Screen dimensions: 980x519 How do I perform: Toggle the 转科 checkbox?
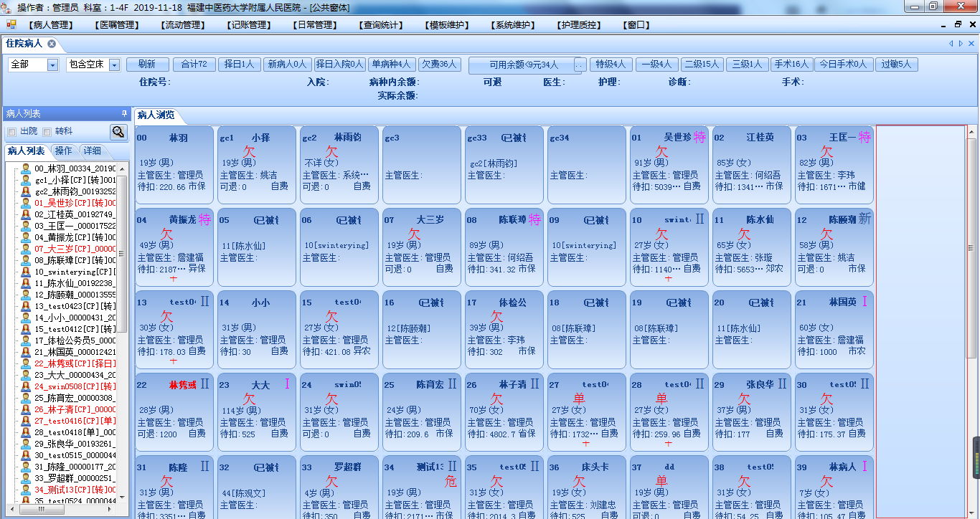(47, 132)
